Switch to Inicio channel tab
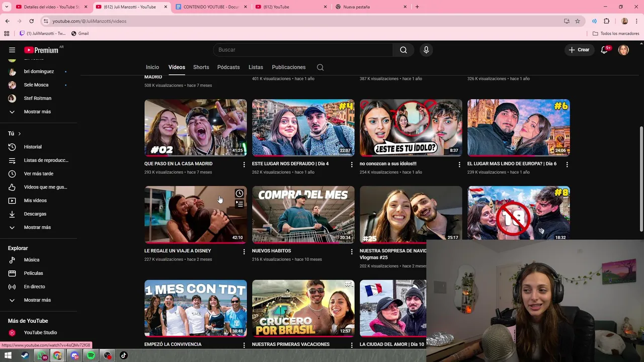This screenshot has height=362, width=644. (x=152, y=67)
